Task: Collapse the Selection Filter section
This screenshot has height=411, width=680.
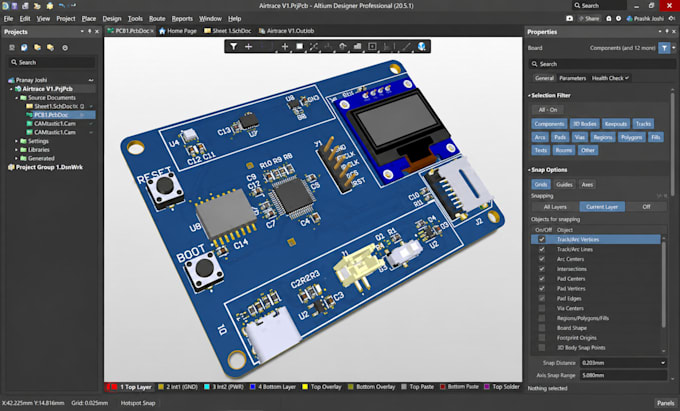Action: 530,95
